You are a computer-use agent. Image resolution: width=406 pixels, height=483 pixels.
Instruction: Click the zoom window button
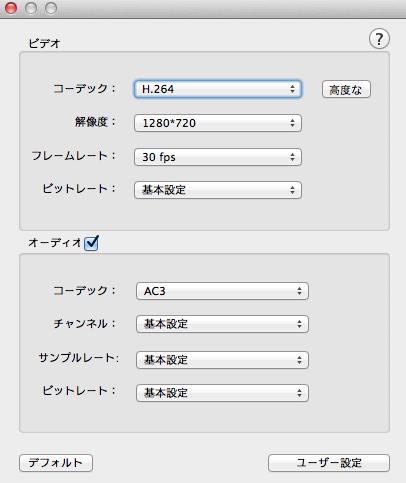click(51, 8)
